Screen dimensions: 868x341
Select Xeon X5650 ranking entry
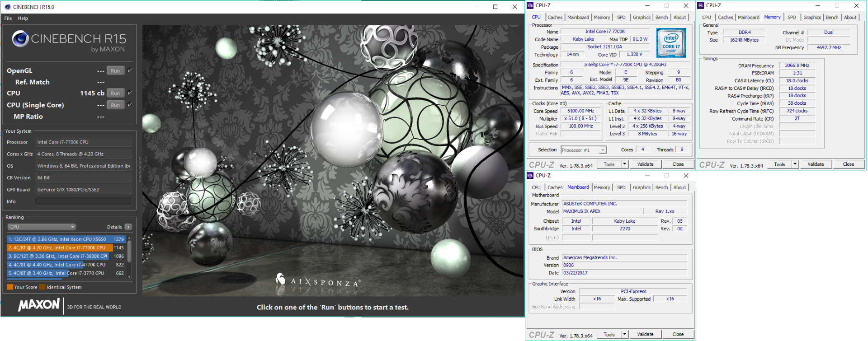point(66,239)
